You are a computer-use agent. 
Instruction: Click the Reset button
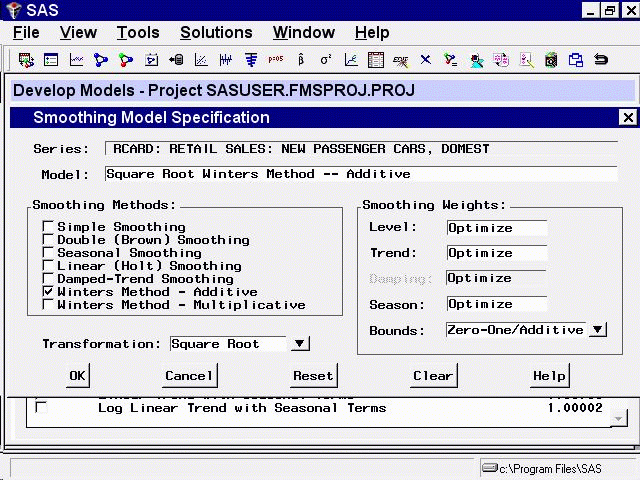[x=313, y=376]
